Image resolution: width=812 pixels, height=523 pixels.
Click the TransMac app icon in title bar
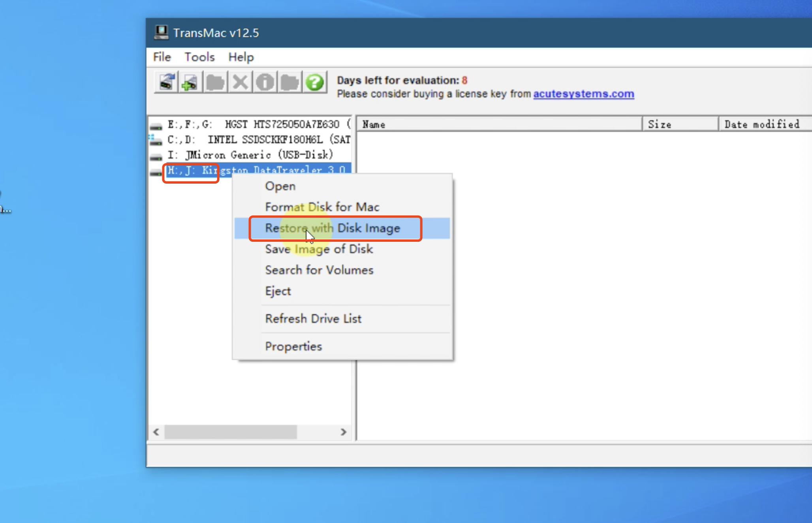(161, 33)
